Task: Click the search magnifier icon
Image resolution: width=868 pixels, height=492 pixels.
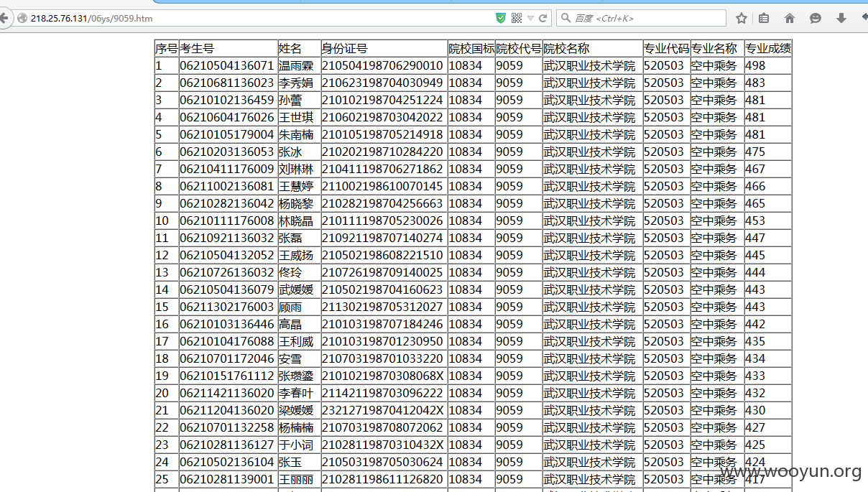Action: click(565, 18)
